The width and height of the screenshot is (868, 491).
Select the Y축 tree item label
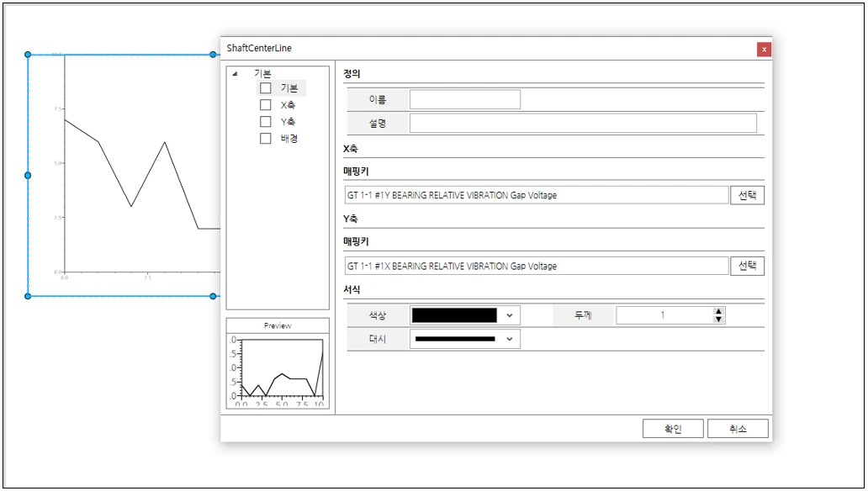(x=288, y=121)
